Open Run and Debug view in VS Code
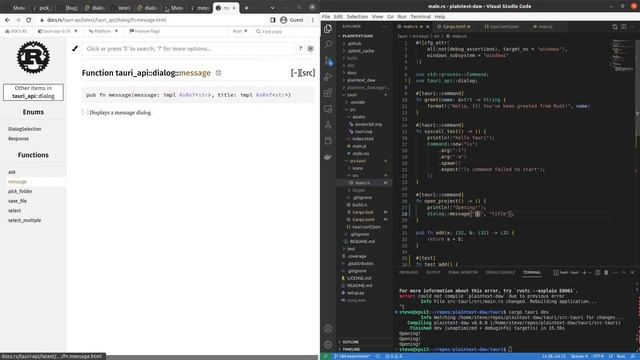This screenshot has width=640, height=360. [328, 77]
